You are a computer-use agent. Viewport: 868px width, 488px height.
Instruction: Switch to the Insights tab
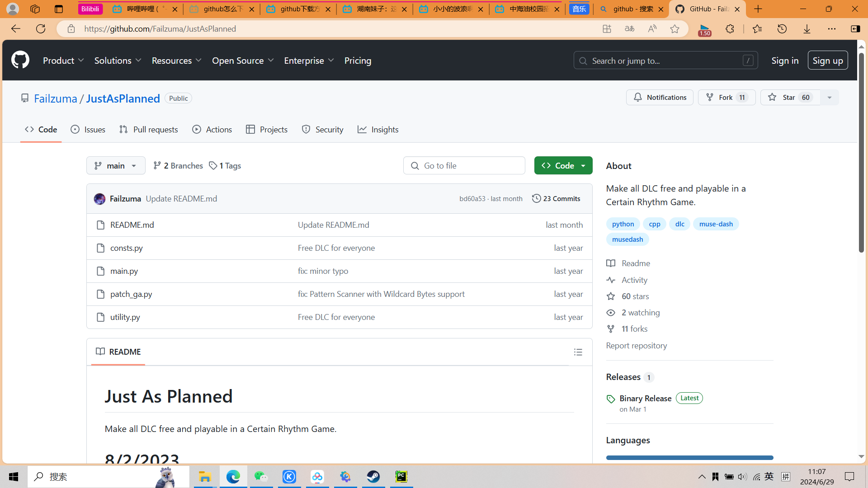[x=378, y=130]
